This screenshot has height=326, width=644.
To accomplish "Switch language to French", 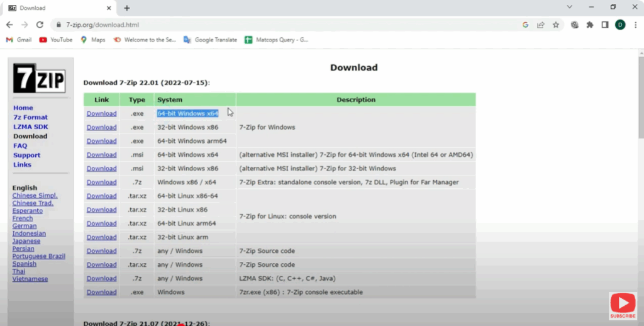I will [x=23, y=218].
